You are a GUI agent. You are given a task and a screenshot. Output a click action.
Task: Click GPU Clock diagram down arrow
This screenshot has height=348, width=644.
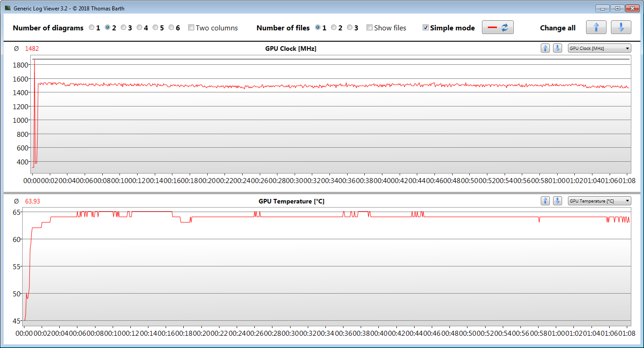pyautogui.click(x=558, y=48)
